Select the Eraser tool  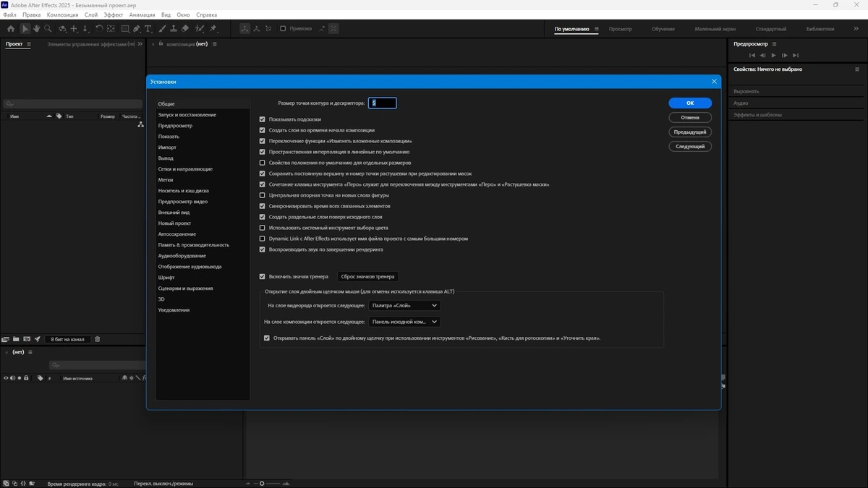pyautogui.click(x=185, y=29)
